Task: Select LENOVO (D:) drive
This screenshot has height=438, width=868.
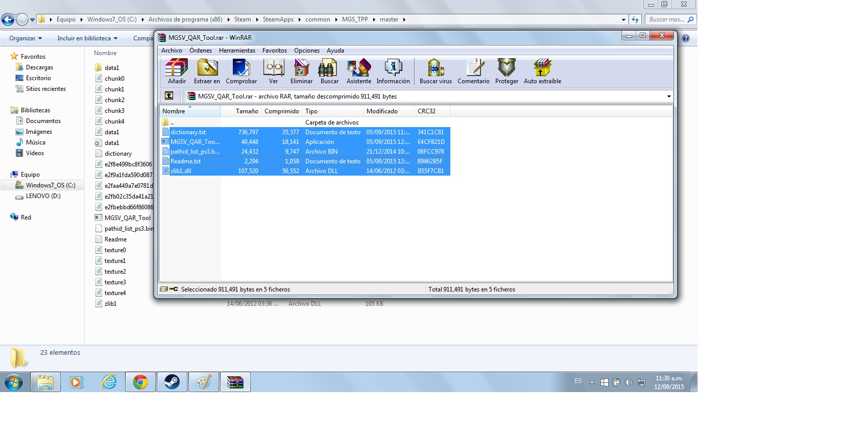Action: pos(43,196)
